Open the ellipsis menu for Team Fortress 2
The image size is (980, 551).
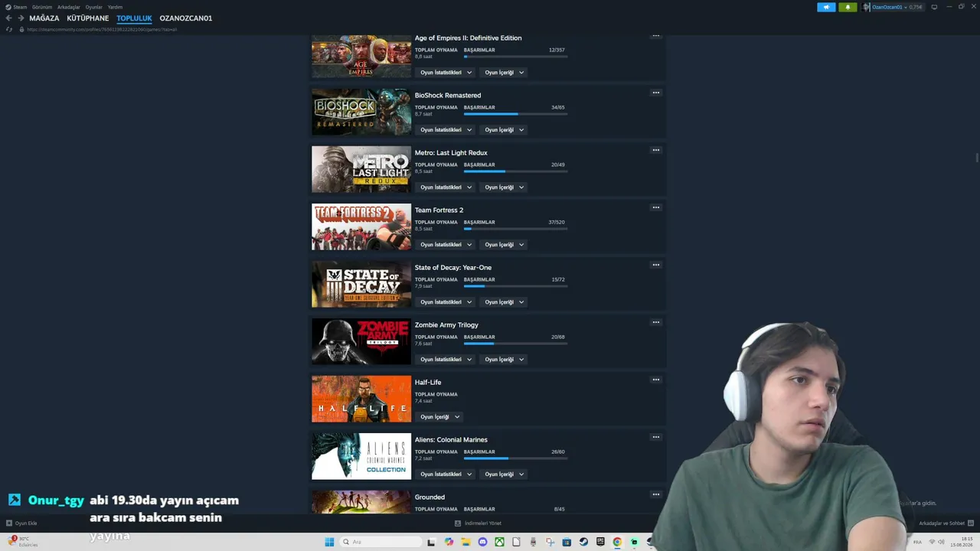[x=655, y=207]
